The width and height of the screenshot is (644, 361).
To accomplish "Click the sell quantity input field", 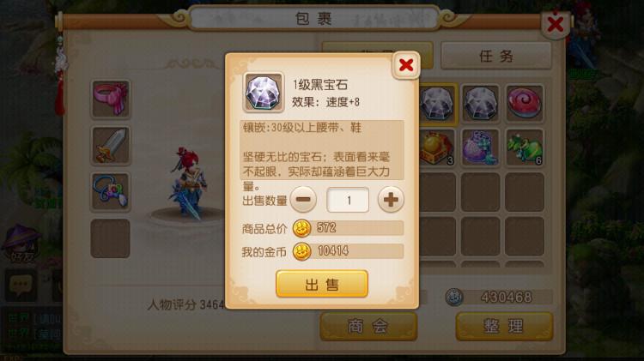I will pyautogui.click(x=348, y=200).
